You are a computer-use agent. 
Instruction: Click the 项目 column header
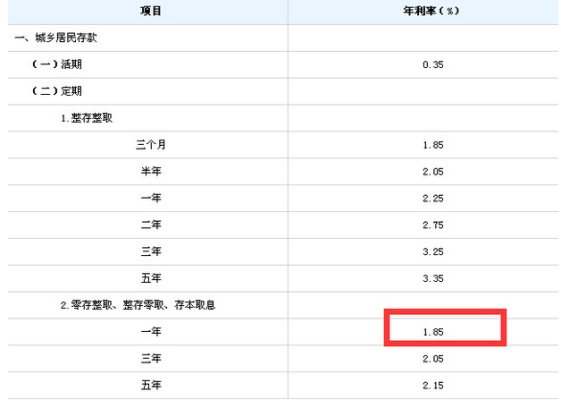point(151,11)
